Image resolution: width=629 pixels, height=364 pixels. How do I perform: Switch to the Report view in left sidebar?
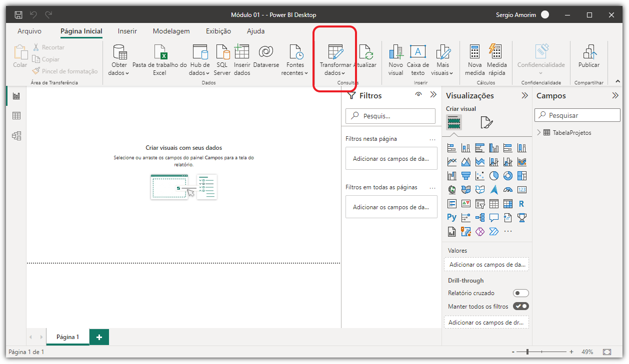[16, 96]
